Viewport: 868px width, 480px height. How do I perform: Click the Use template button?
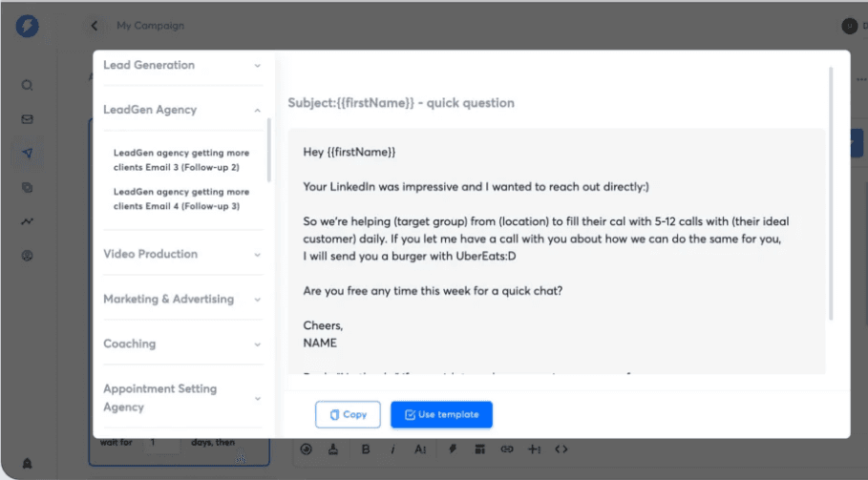click(x=441, y=414)
